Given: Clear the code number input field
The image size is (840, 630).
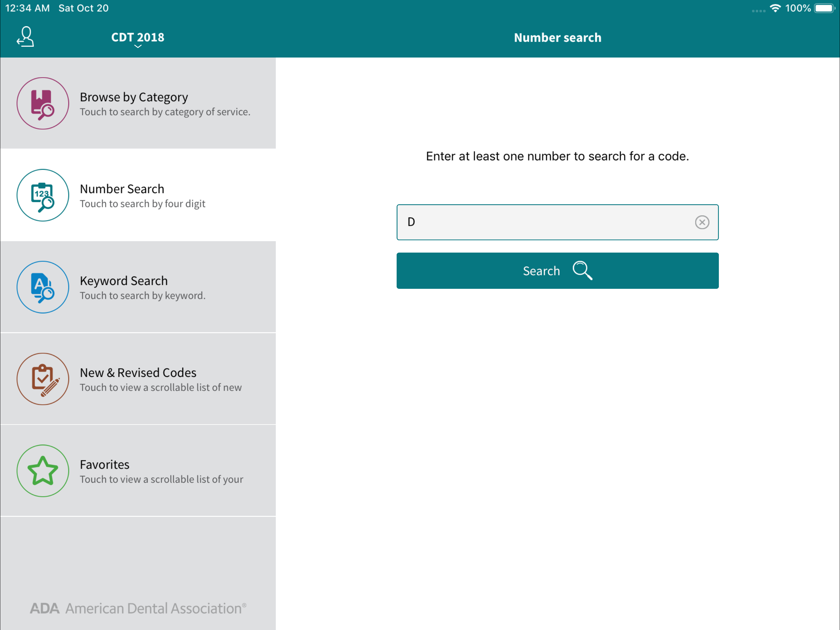Looking at the screenshot, I should (x=702, y=222).
